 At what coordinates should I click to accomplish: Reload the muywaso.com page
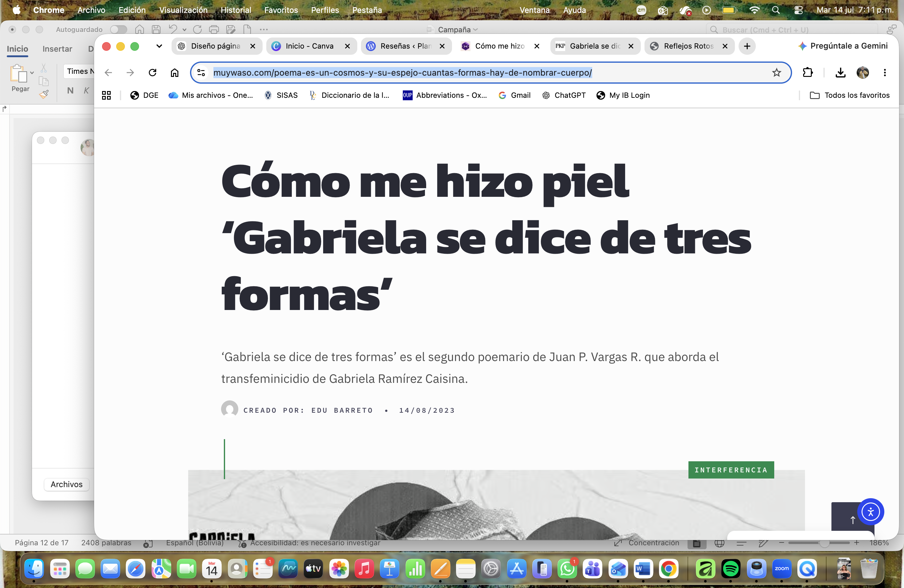[x=153, y=73]
